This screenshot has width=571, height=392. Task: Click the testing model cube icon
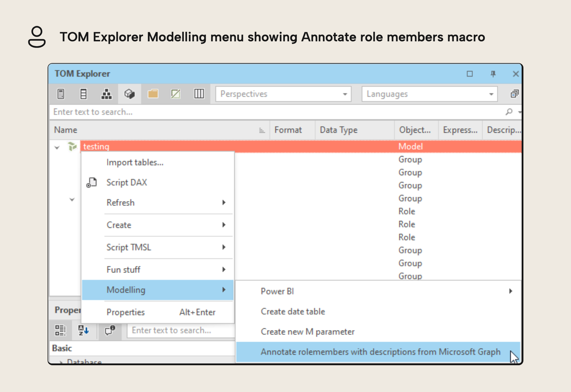[x=72, y=146]
